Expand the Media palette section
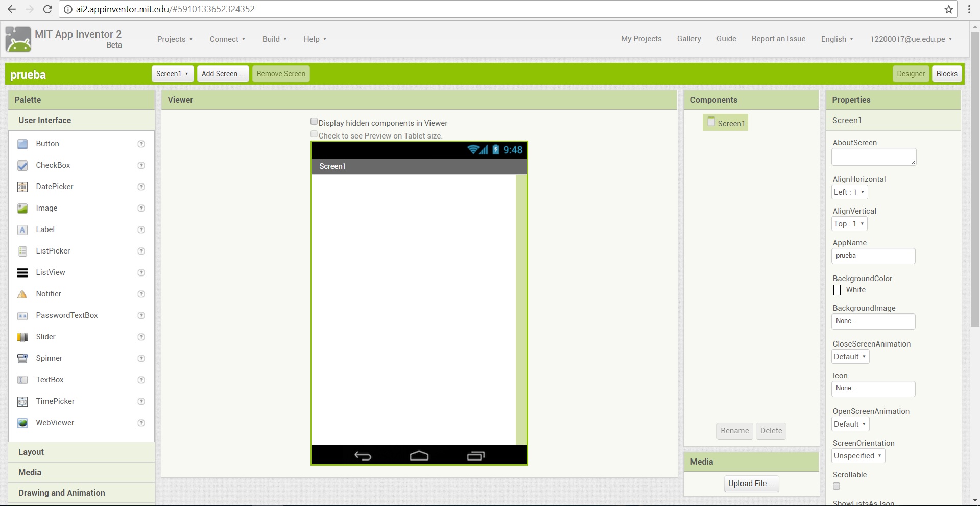The width and height of the screenshot is (980, 506). click(81, 472)
